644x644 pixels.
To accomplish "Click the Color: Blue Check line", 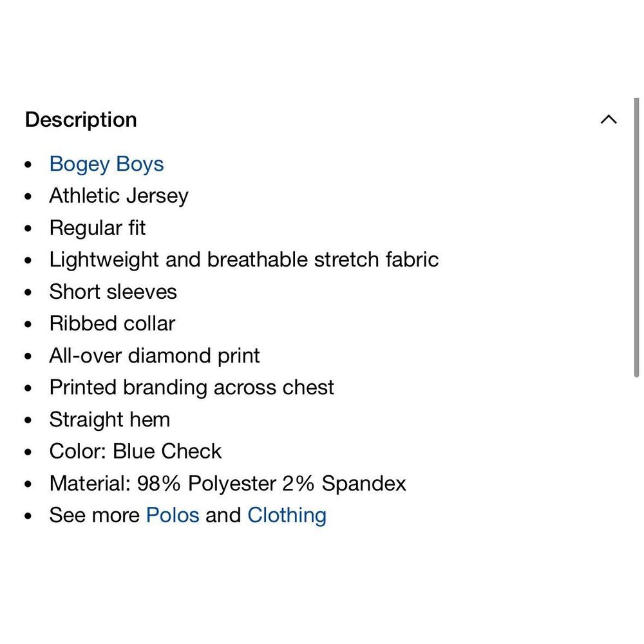I will click(135, 451).
